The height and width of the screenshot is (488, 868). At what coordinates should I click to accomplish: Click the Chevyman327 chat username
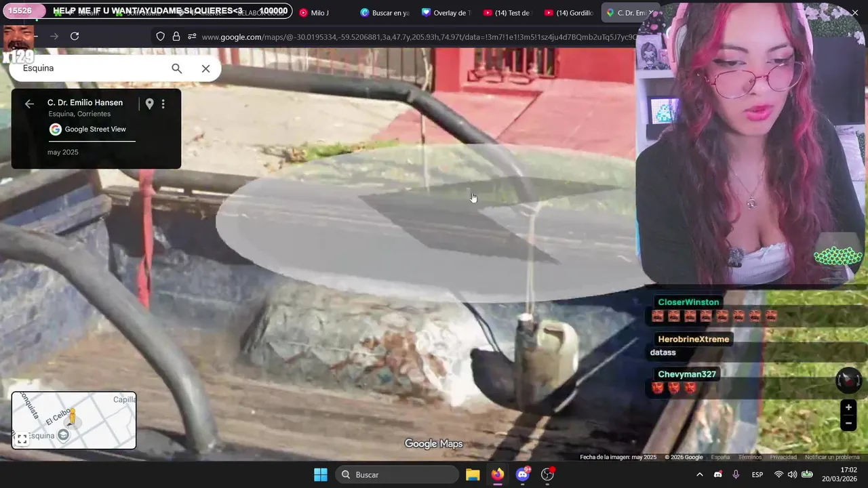687,374
